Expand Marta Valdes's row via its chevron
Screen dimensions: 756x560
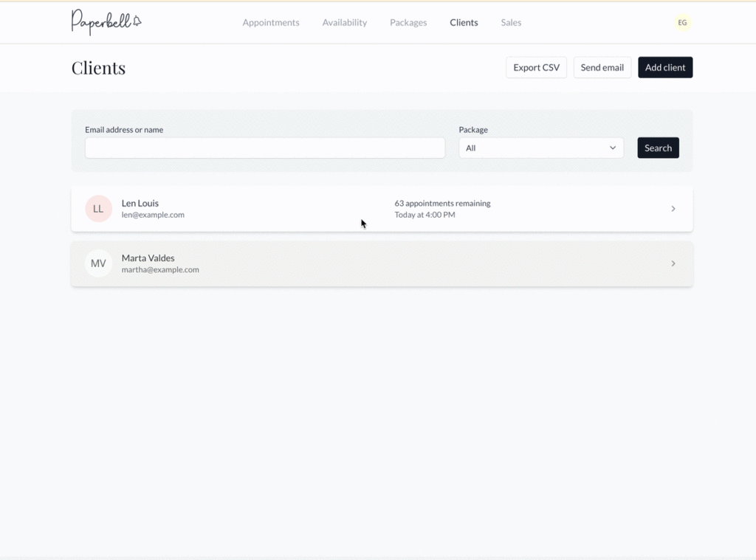pyautogui.click(x=673, y=263)
